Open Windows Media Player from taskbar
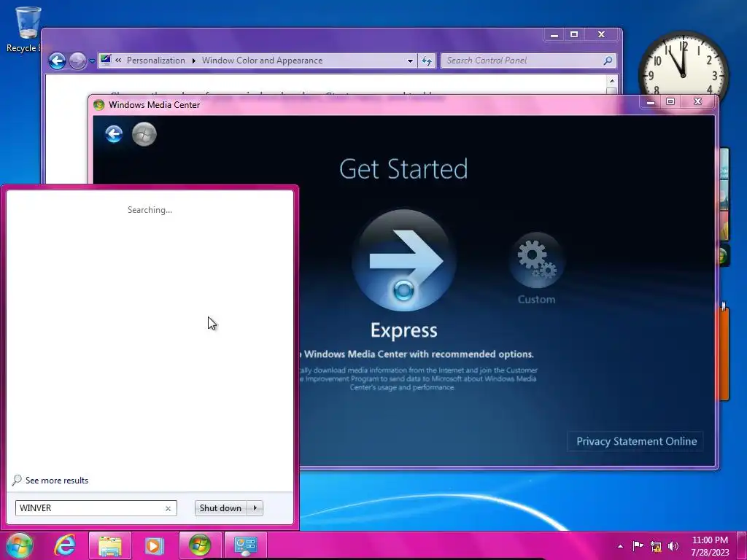 [x=153, y=545]
